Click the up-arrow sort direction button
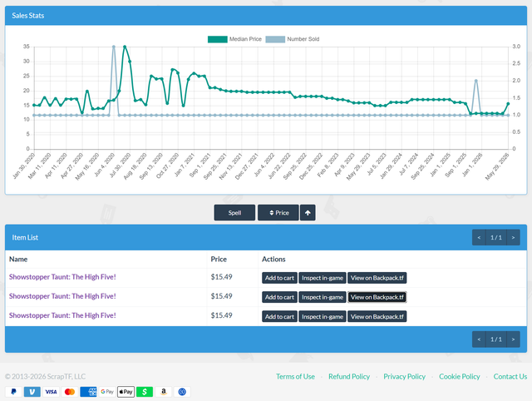This screenshot has width=532, height=401. [x=308, y=212]
